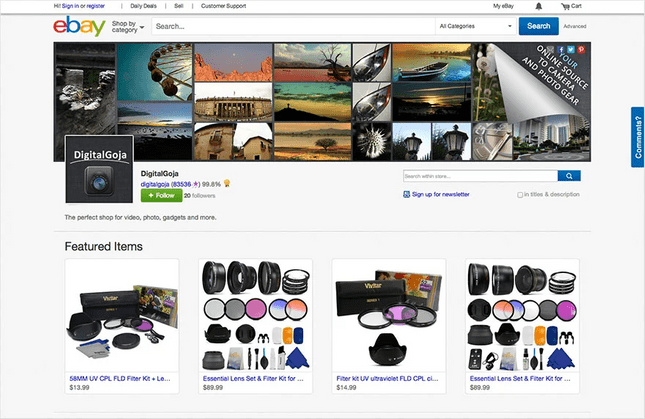Click the green Follow button

(x=161, y=196)
